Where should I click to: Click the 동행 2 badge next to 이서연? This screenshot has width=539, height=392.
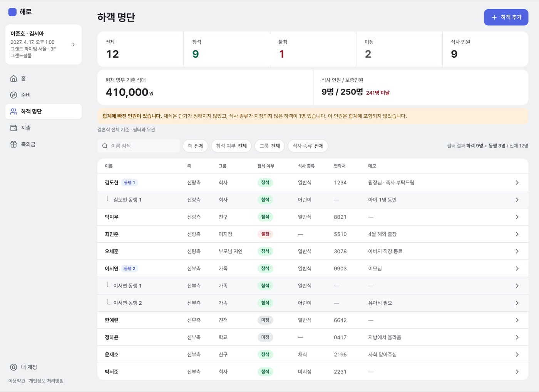click(130, 269)
